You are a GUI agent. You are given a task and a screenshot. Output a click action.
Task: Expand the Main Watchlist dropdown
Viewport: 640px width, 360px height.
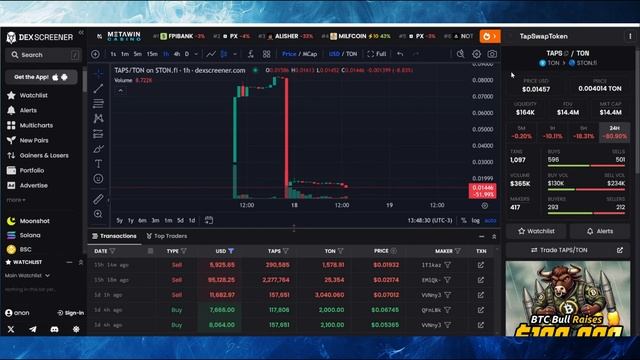27,276
